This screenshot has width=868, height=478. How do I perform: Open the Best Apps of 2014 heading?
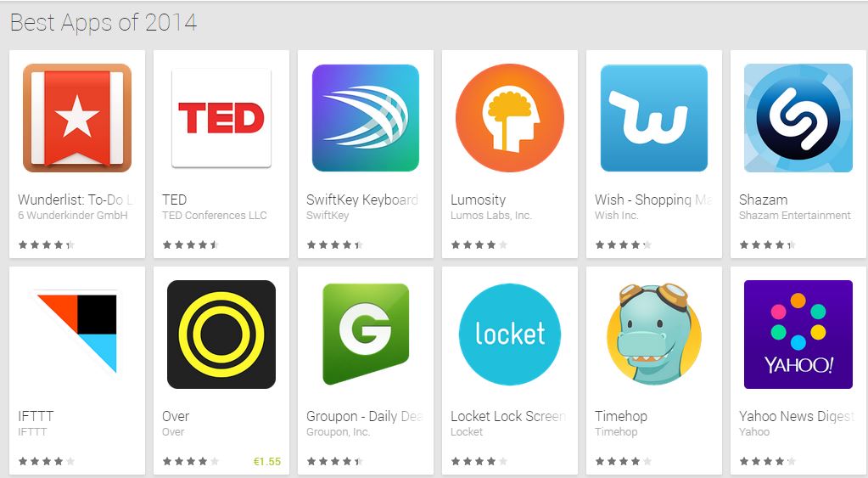pos(104,23)
